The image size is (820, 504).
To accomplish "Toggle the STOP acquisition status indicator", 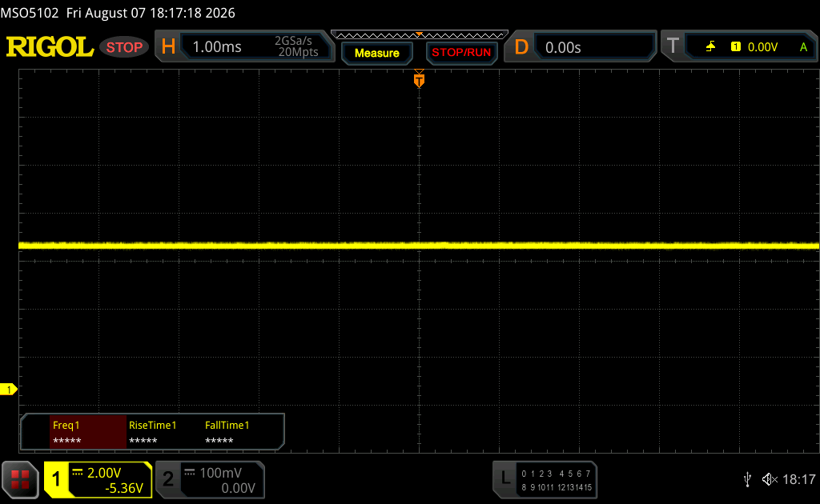I will [x=124, y=47].
